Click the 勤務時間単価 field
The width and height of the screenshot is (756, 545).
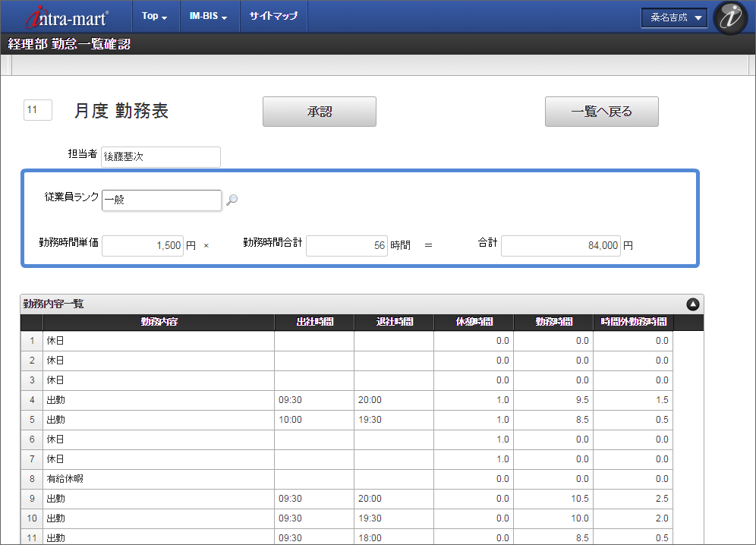point(143,246)
